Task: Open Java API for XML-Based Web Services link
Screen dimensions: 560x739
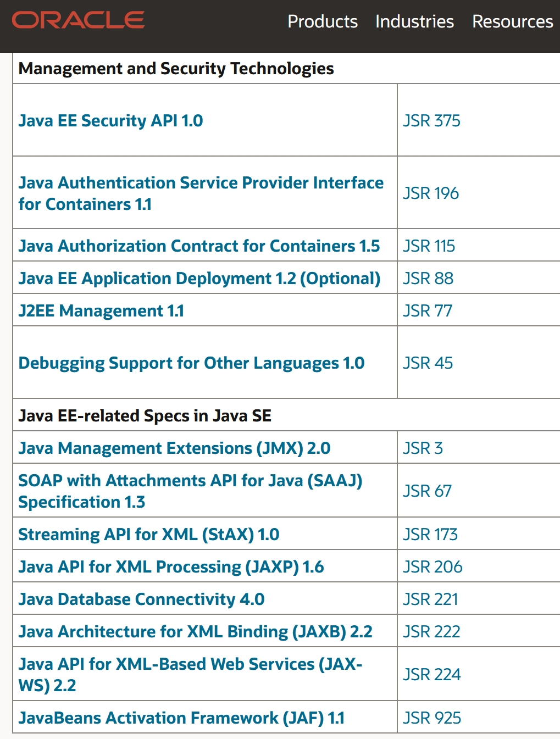Action: click(x=190, y=674)
